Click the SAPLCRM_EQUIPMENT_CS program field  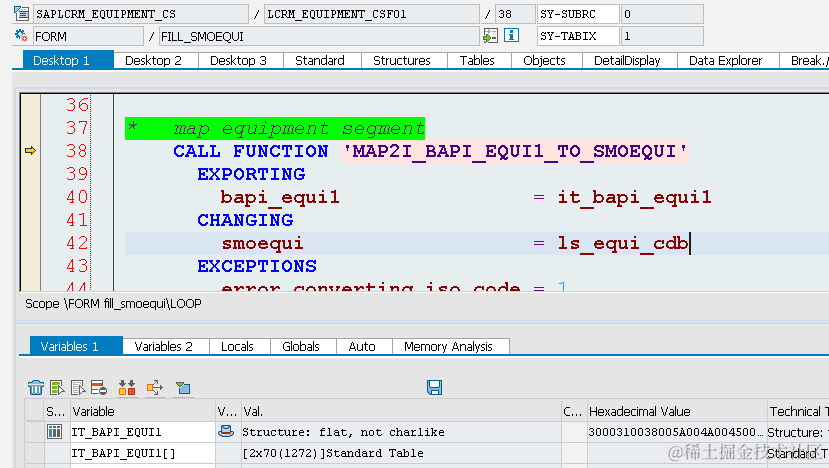[x=140, y=14]
